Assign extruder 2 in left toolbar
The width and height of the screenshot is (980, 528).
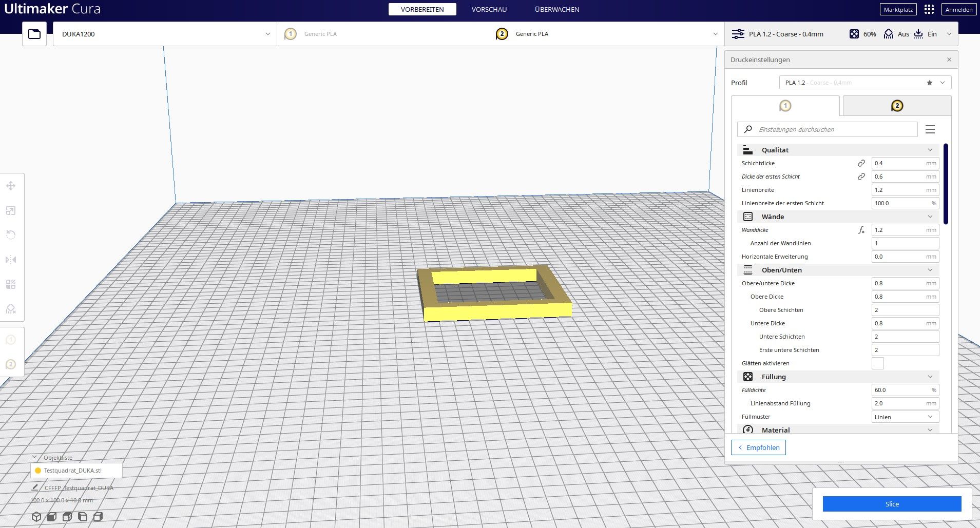click(x=11, y=364)
